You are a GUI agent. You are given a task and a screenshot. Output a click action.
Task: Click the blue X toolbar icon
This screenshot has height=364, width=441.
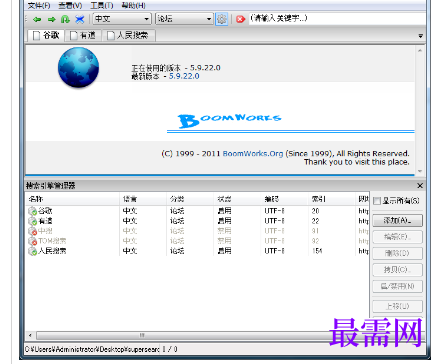(x=80, y=19)
